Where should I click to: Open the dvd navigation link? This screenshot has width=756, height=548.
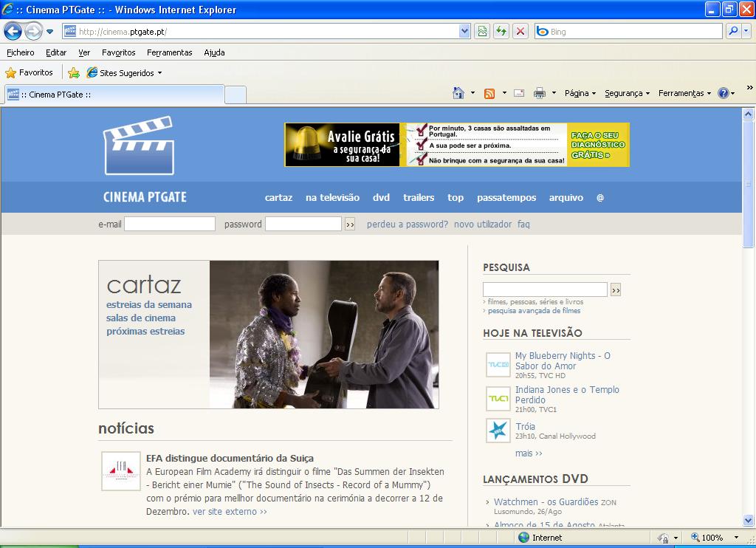click(381, 197)
